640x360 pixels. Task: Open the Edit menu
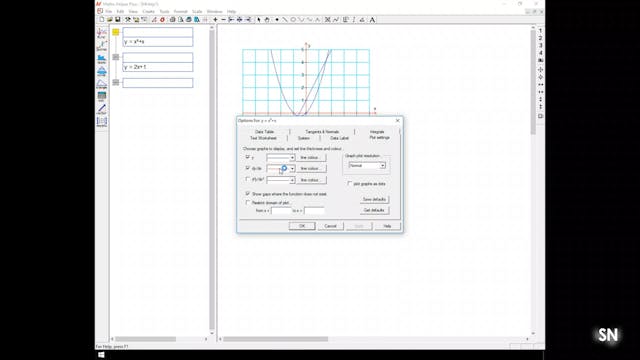tap(120, 11)
